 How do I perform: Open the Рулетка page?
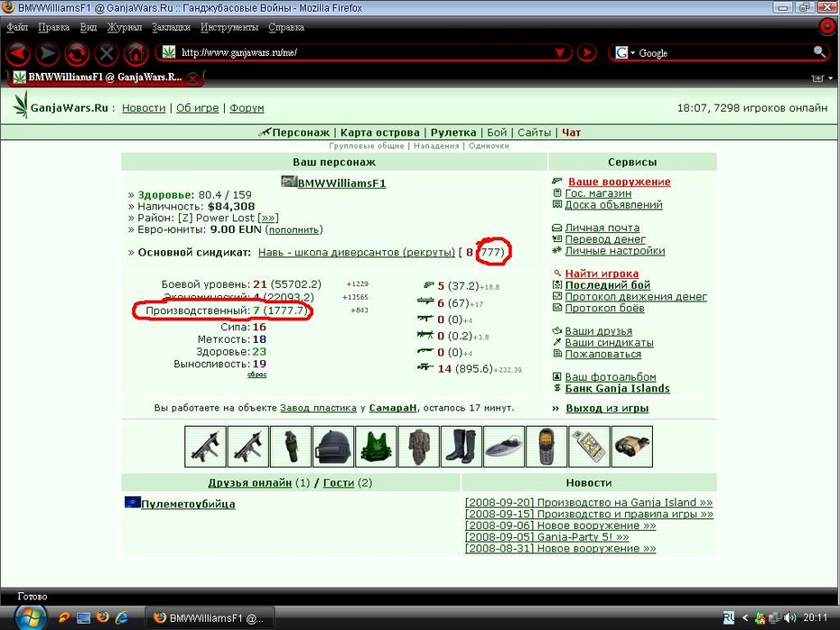[453, 133]
